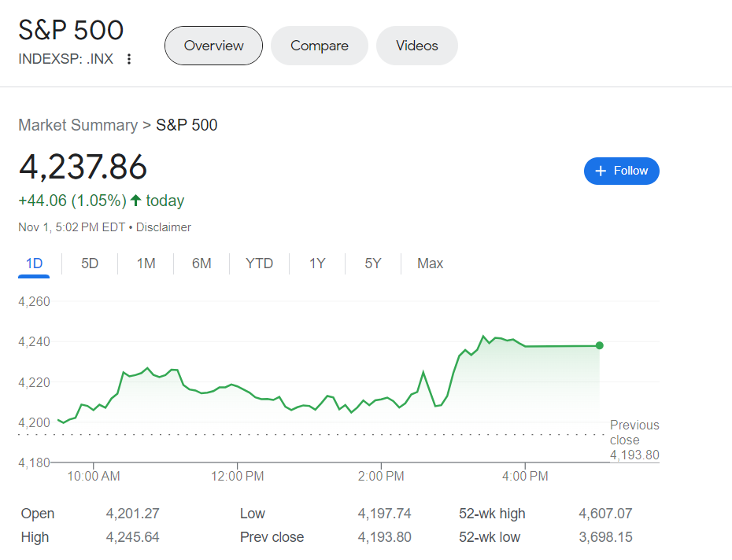Screen dimensions: 732x560
Task: Click the green endpoint dot on the chart
Action: coord(600,345)
